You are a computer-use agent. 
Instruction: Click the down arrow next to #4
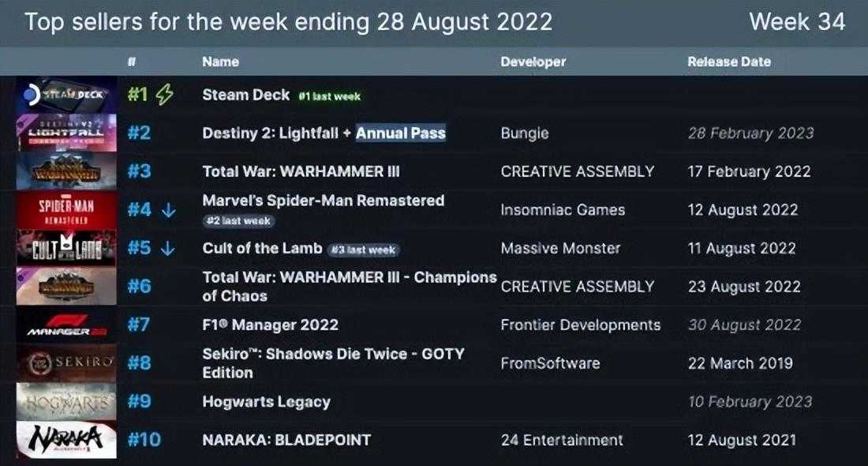167,210
